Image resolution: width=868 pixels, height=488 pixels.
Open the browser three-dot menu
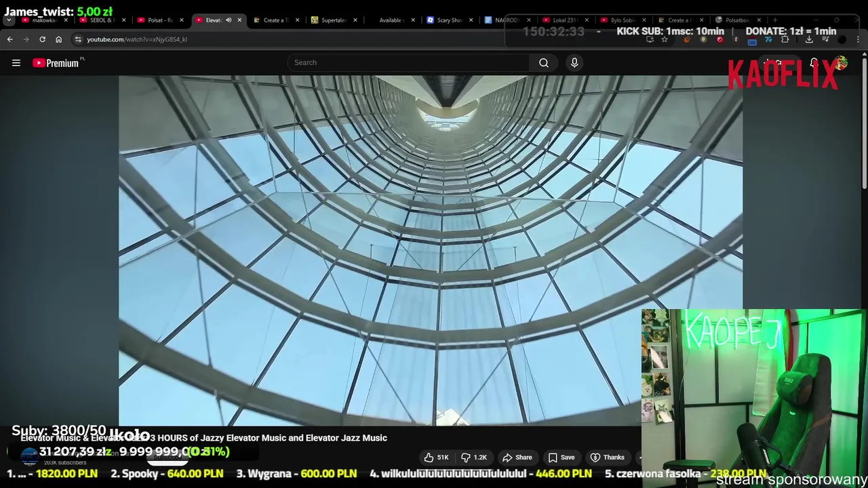(859, 39)
